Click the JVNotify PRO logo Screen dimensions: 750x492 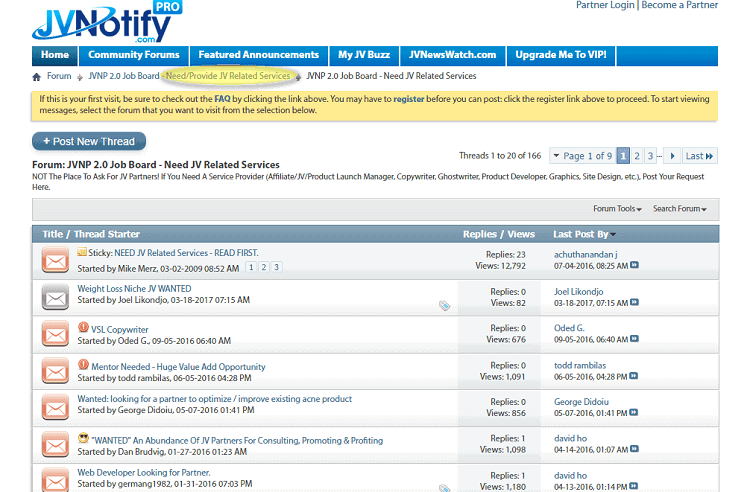pos(107,22)
